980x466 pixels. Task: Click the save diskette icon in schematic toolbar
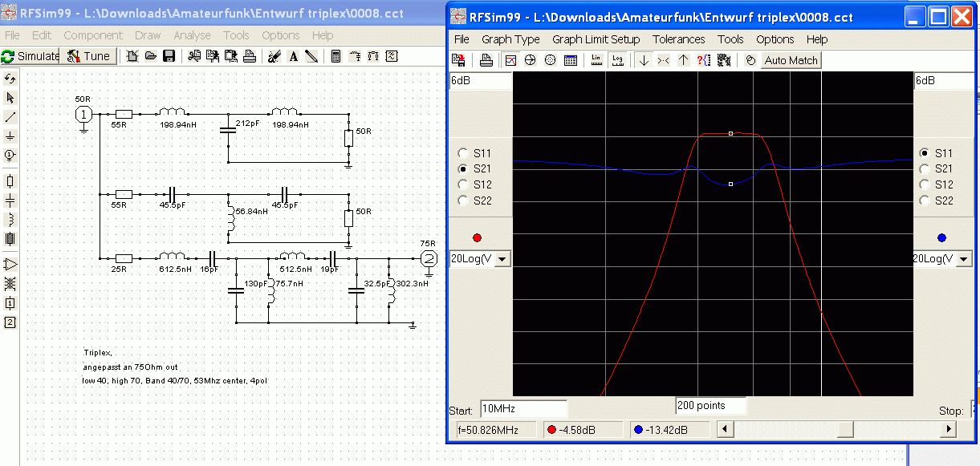(169, 56)
